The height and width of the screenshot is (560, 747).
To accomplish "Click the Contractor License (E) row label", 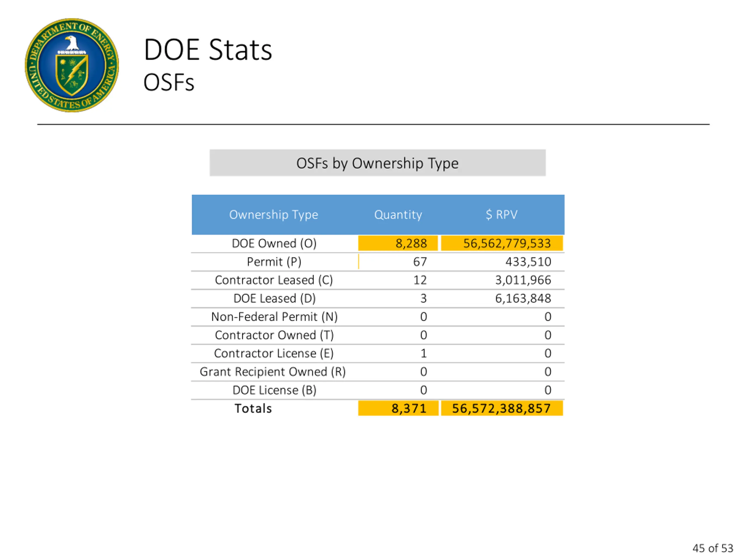I will pos(274,353).
